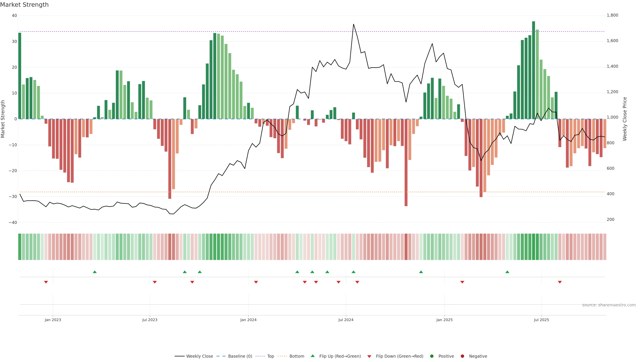This screenshot has height=362, width=644.
Task: Click the green flip-up marker just after Jul 2024
Action: coord(353,272)
